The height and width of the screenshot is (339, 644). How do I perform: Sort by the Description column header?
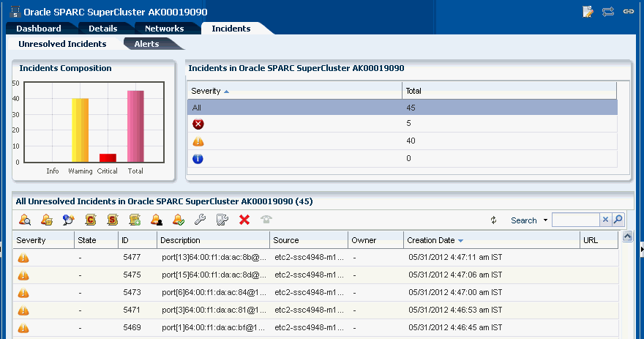coord(213,240)
